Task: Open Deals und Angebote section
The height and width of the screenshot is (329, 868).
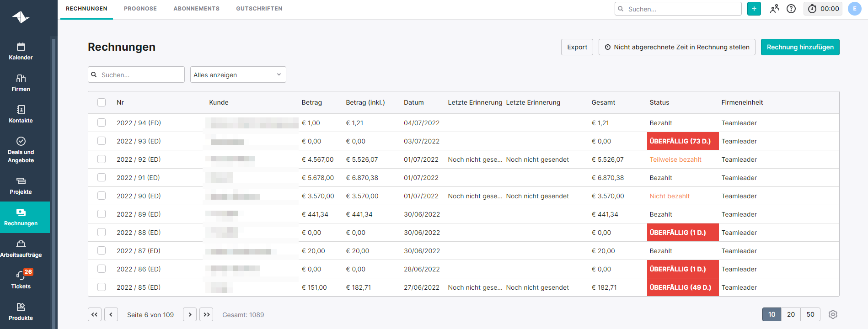Action: (21, 149)
